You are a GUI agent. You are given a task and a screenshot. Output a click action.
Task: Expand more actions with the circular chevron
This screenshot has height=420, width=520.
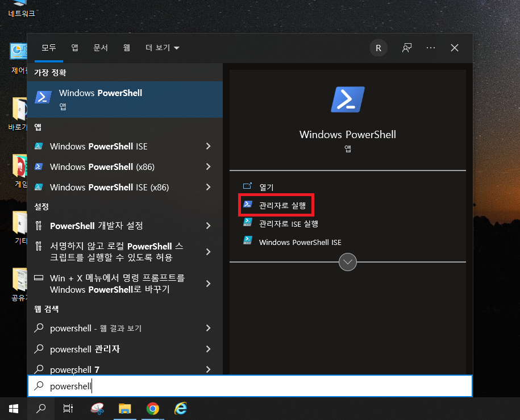[348, 262]
